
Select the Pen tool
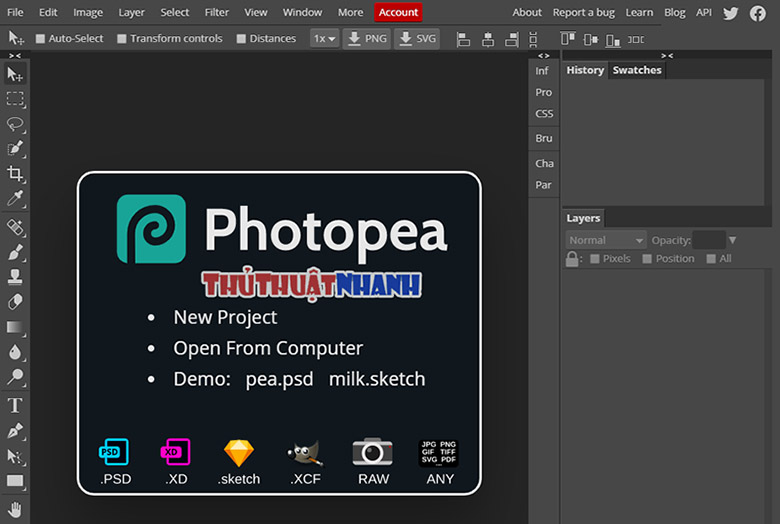15,430
